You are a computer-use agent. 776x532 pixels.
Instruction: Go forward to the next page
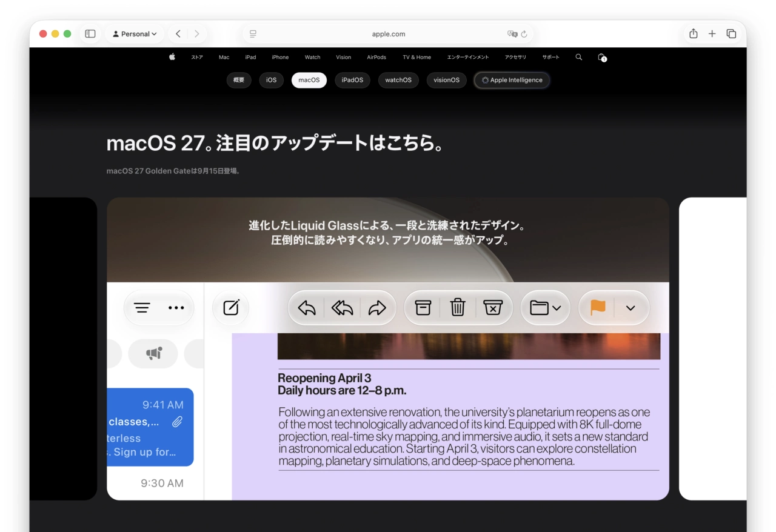tap(197, 34)
